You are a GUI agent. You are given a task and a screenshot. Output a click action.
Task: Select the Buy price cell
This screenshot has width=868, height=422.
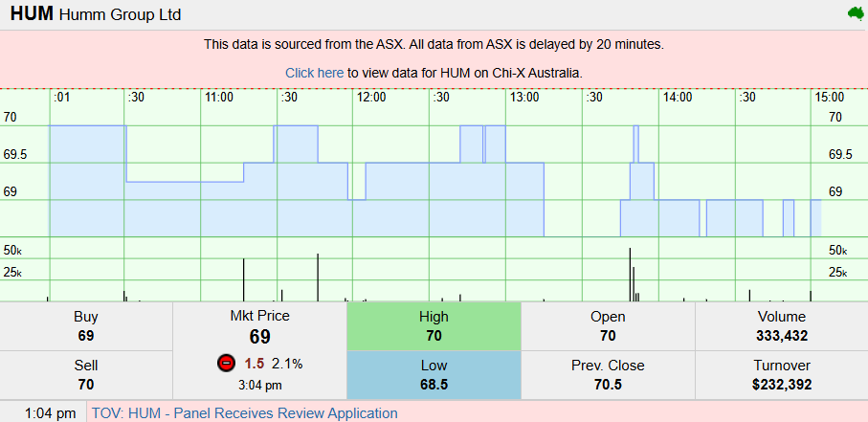tap(86, 326)
